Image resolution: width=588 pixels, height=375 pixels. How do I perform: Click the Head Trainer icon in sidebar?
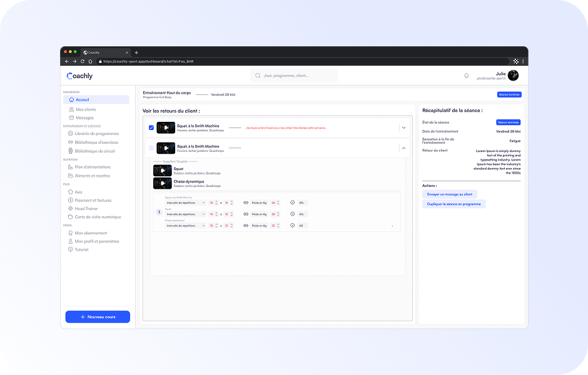point(71,209)
